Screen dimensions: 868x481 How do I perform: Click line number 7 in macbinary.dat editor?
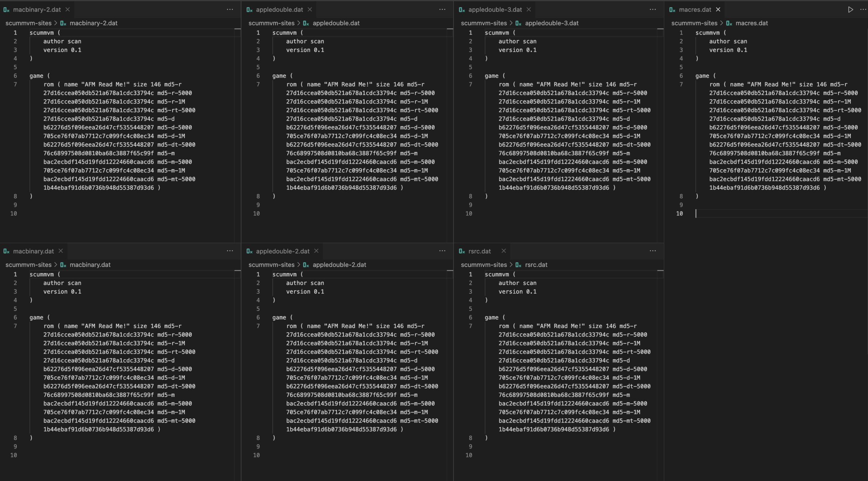15,326
